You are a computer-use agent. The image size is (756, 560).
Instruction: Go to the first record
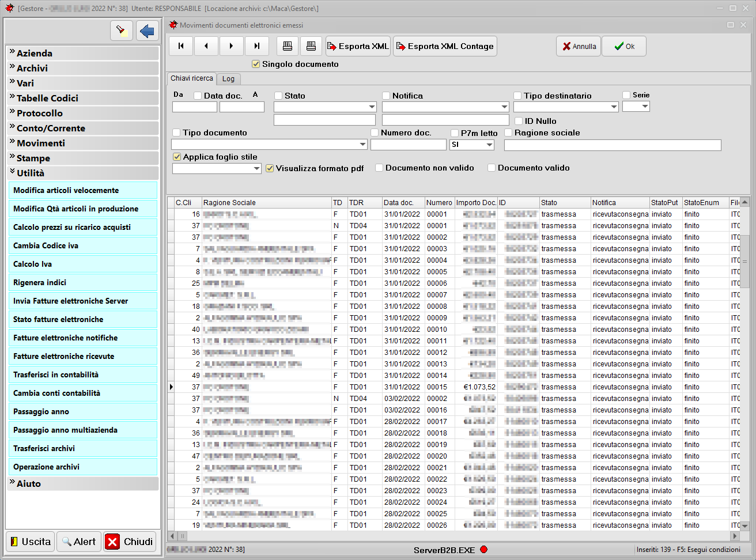click(x=181, y=46)
